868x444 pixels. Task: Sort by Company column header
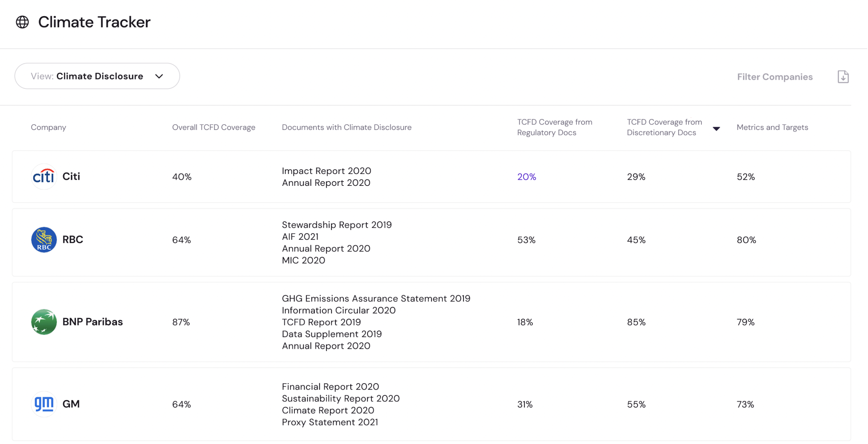pos(48,127)
